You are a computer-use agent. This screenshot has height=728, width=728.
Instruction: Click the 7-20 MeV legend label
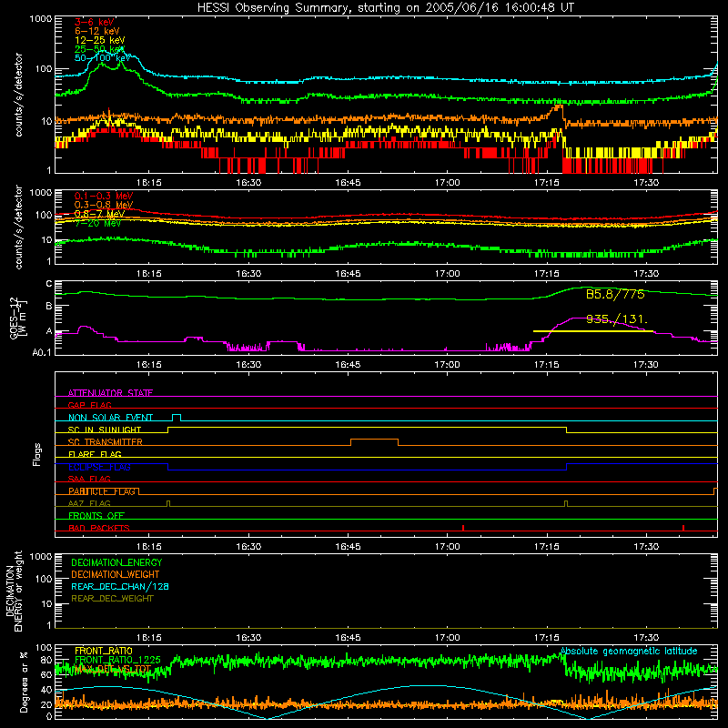pos(97,223)
